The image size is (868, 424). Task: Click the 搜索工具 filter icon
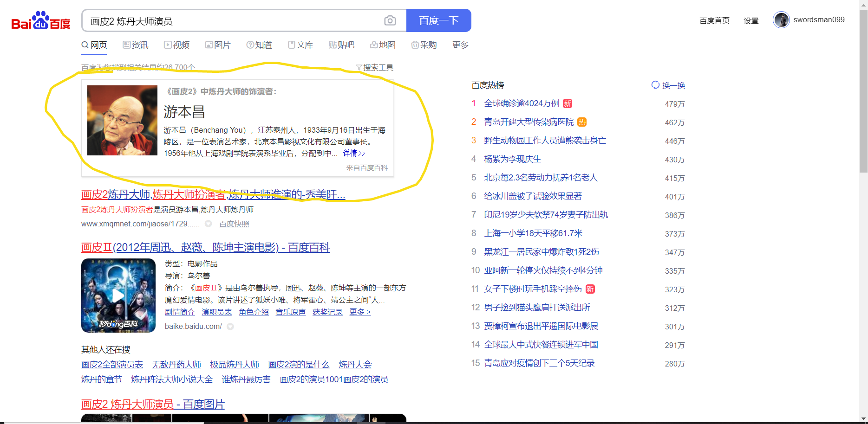[359, 68]
